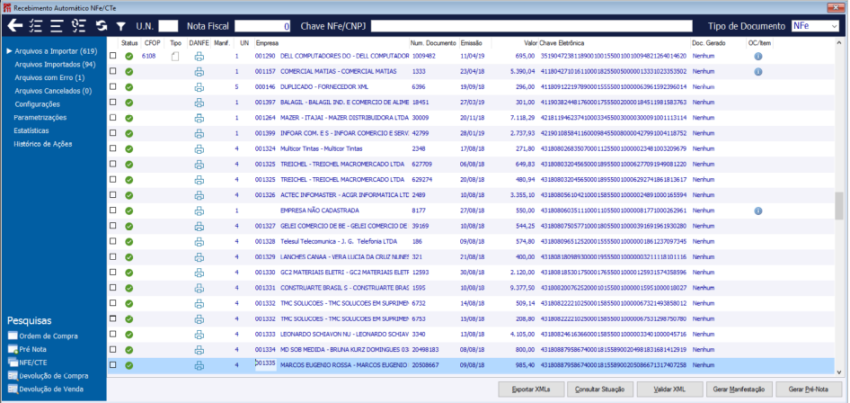Open DANFE printer icon for MARCOS EUGENIO ROSSA

click(x=199, y=365)
